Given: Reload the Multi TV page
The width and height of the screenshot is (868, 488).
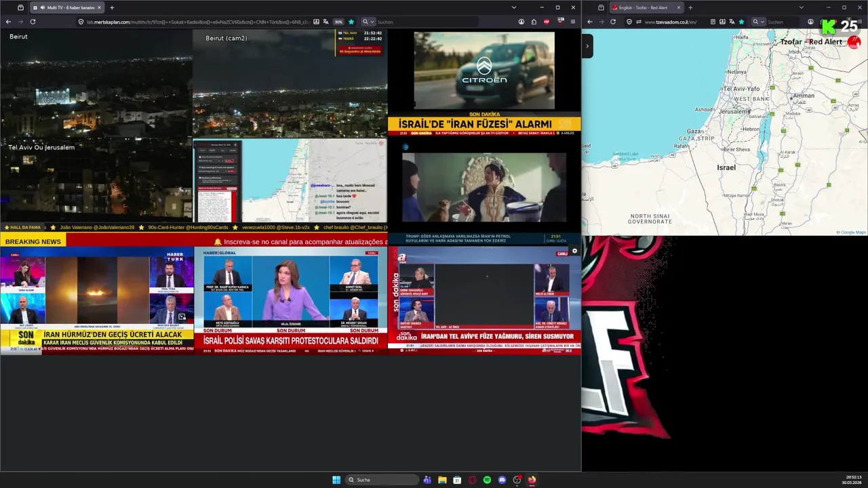Looking at the screenshot, I should (x=33, y=22).
